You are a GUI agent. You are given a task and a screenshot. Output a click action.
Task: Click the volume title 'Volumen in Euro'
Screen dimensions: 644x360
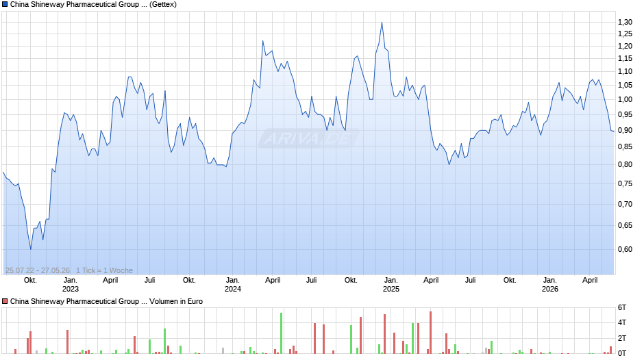tap(176, 301)
